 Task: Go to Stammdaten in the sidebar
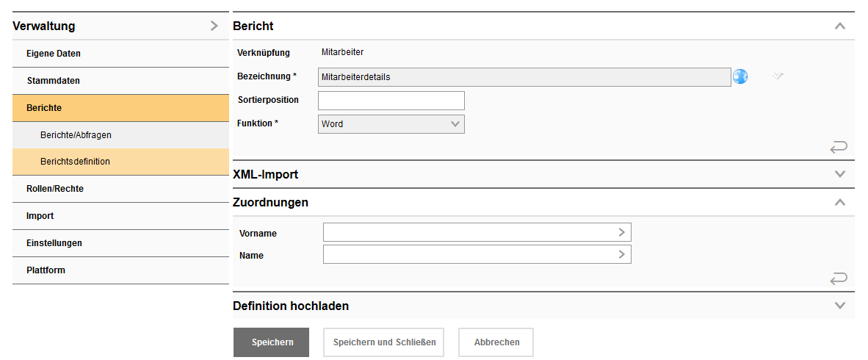53,81
